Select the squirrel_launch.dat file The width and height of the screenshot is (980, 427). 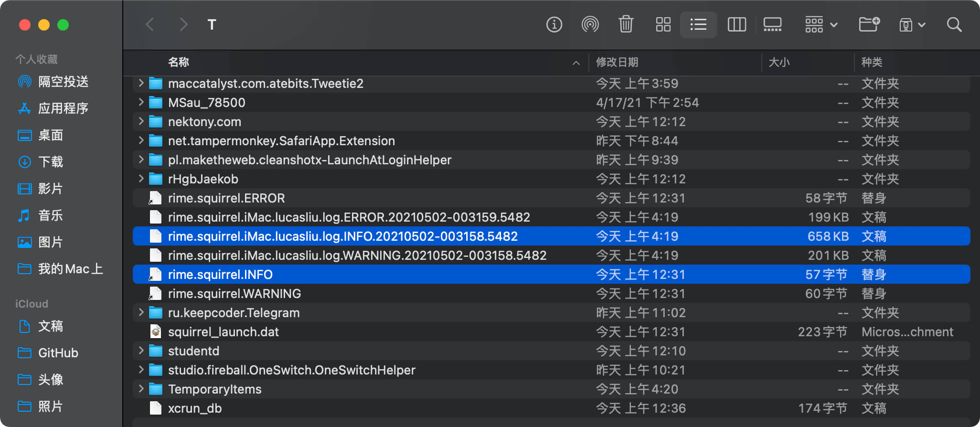(552, 331)
